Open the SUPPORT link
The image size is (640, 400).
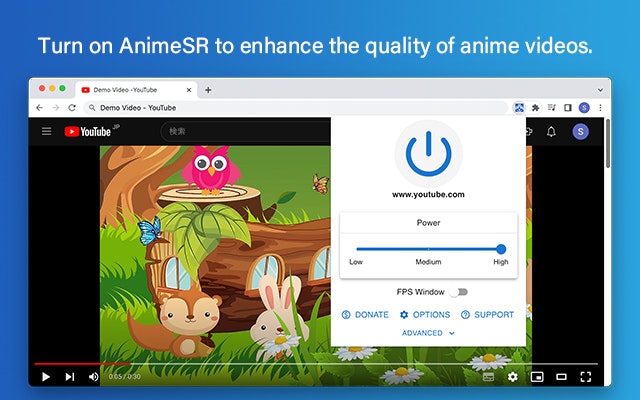487,315
